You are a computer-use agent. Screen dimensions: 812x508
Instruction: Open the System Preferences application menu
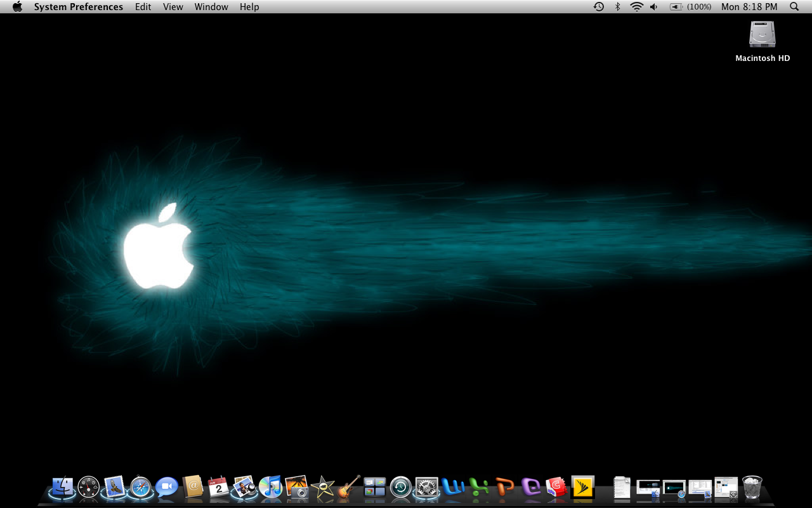(x=79, y=6)
